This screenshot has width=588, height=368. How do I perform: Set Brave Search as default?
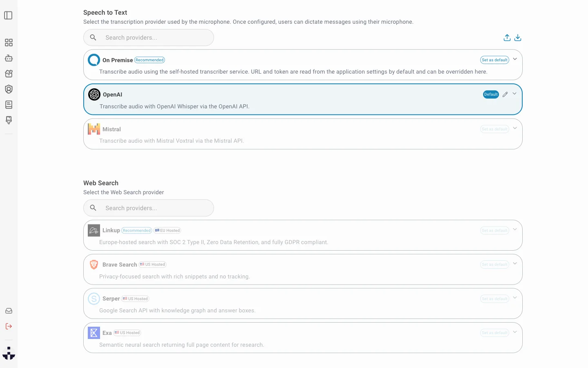click(494, 265)
